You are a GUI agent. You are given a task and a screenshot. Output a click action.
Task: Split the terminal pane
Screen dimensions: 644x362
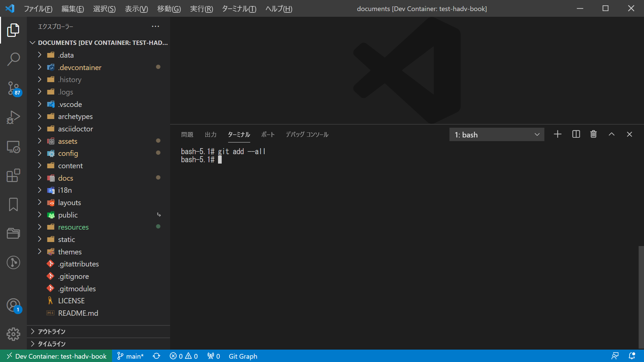click(x=576, y=134)
